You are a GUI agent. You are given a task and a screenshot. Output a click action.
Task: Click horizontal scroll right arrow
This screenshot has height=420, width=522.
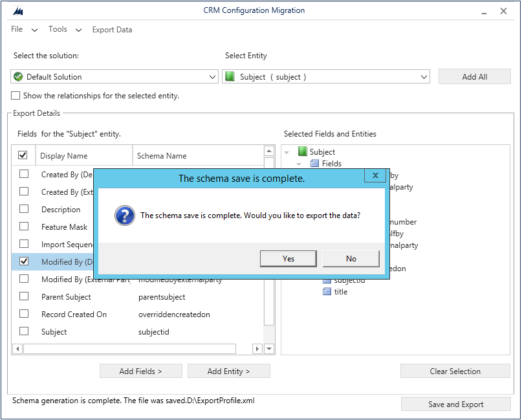[x=257, y=349]
